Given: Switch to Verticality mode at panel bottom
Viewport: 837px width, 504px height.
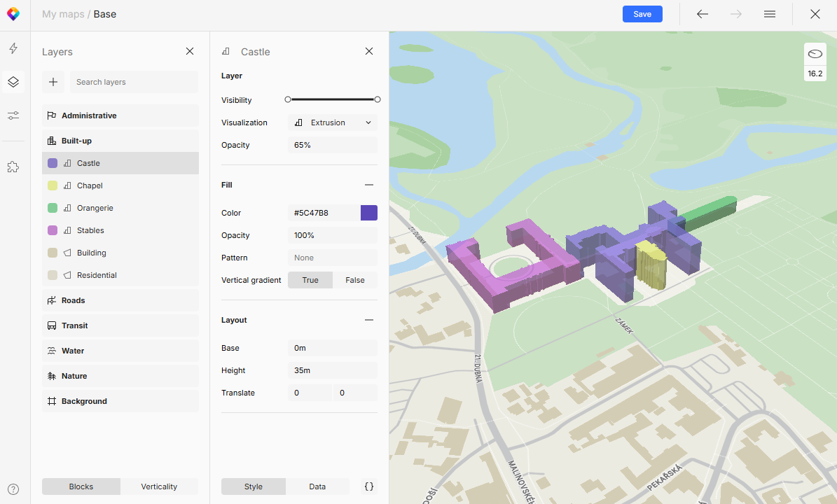Looking at the screenshot, I should (x=159, y=486).
